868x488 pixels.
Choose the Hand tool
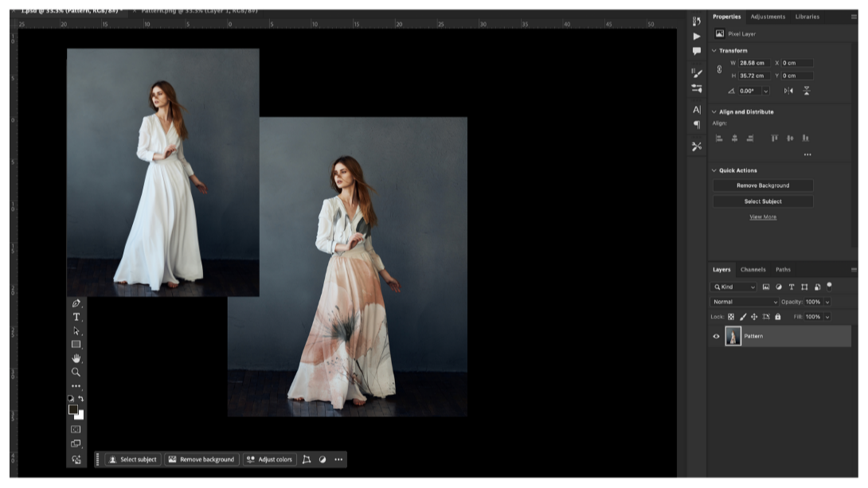pos(76,358)
